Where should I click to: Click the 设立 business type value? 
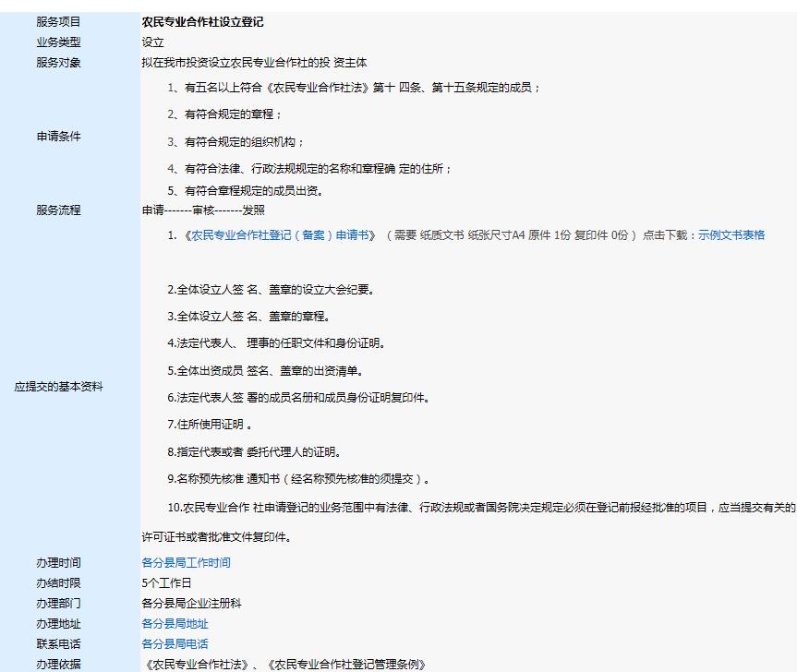pyautogui.click(x=151, y=42)
